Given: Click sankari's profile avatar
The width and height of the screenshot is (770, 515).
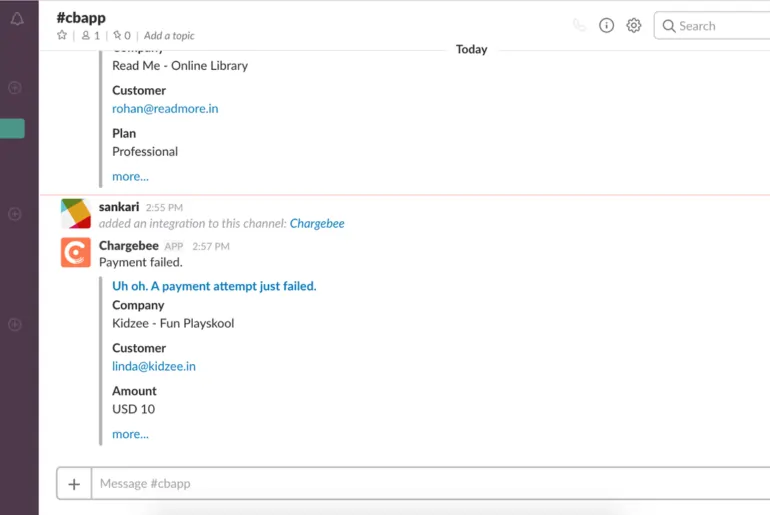Looking at the screenshot, I should coord(76,214).
